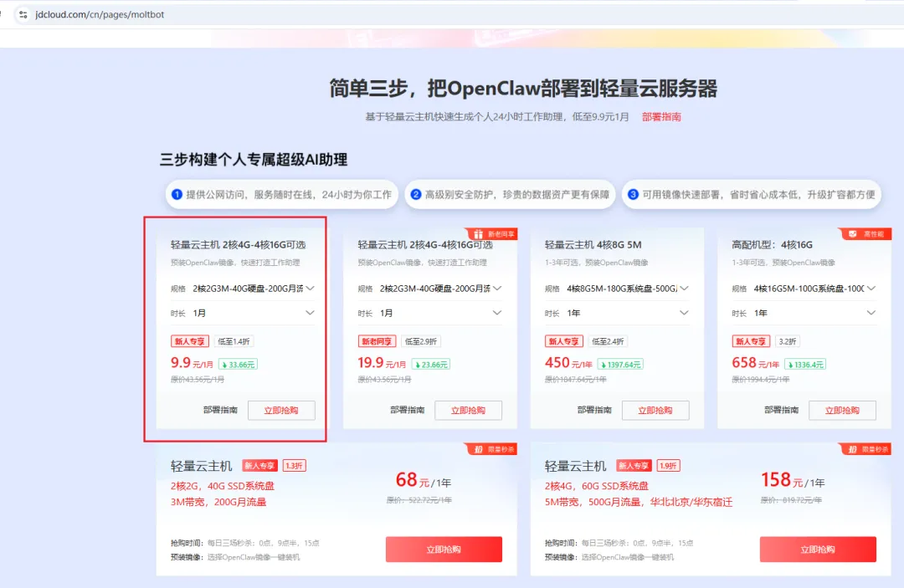The width and height of the screenshot is (904, 588).
Task: Click headline 简单三步，把OpenClaw部署到轻量云服务器
Action: (523, 89)
